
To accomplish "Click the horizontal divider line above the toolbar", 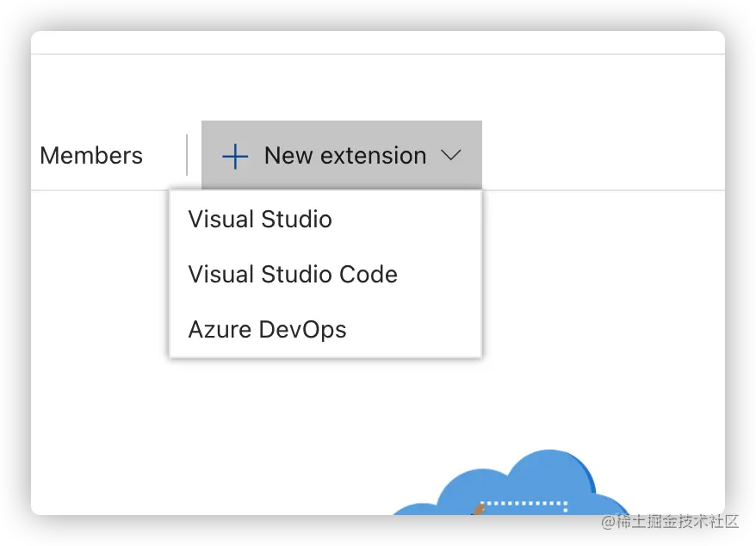I will click(x=377, y=54).
